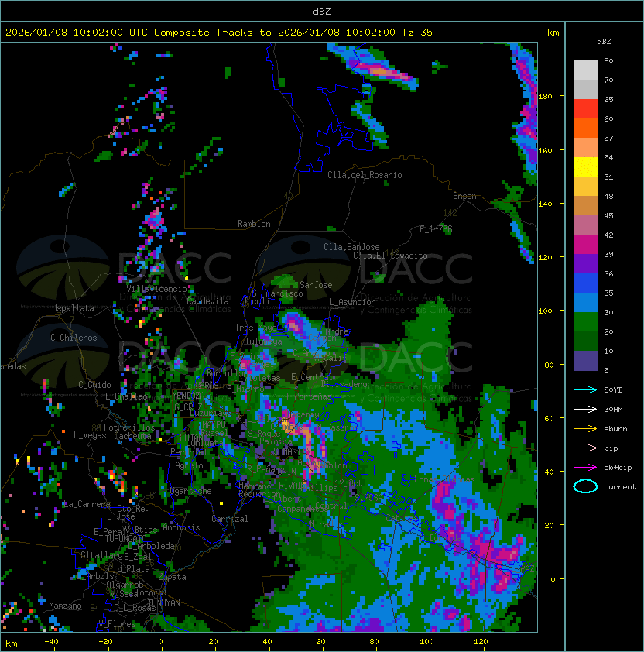The height and width of the screenshot is (652, 644).
Task: Click the dBZ title at the top center
Action: (x=322, y=11)
